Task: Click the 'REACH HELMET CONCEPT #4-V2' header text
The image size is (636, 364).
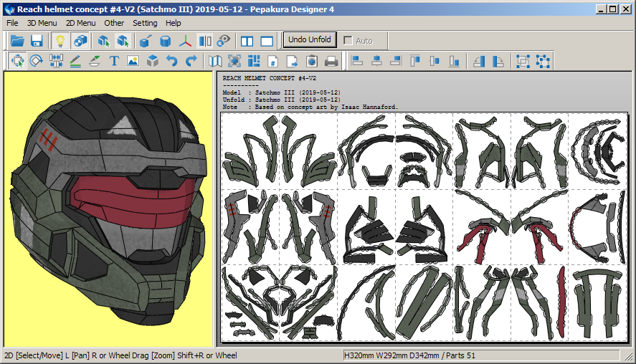Action: pos(270,78)
